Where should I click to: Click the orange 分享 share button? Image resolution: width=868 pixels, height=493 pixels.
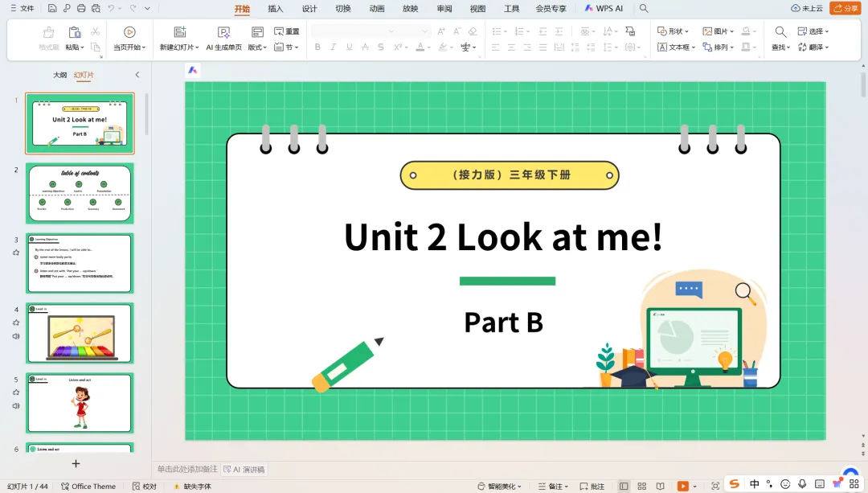(x=845, y=9)
